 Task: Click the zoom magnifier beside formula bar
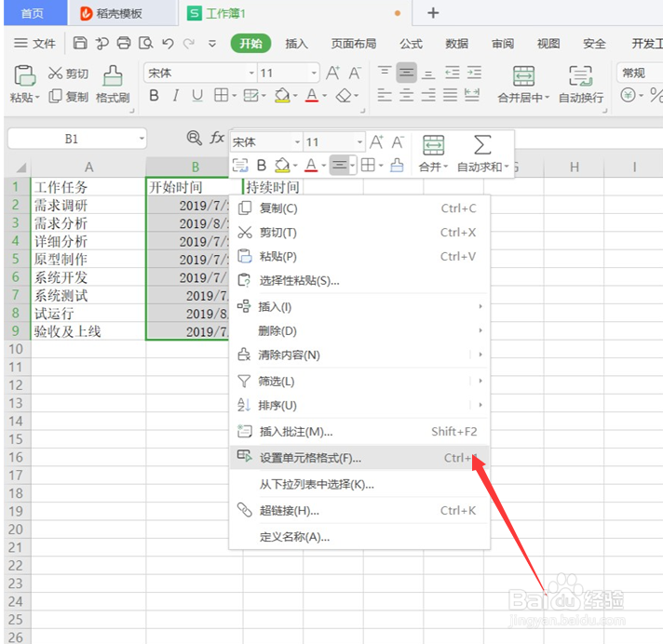[x=194, y=138]
